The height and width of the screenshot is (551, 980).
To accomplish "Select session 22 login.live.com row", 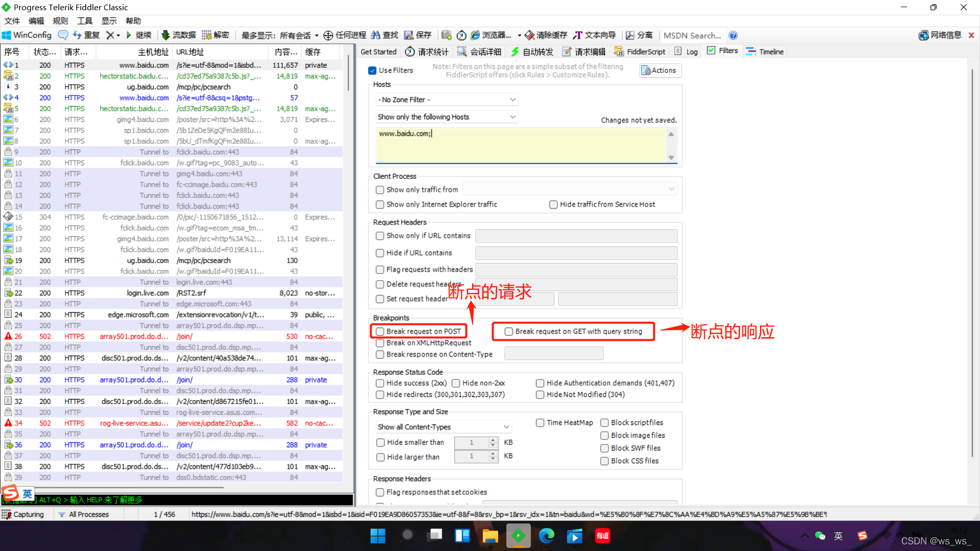I will point(171,293).
